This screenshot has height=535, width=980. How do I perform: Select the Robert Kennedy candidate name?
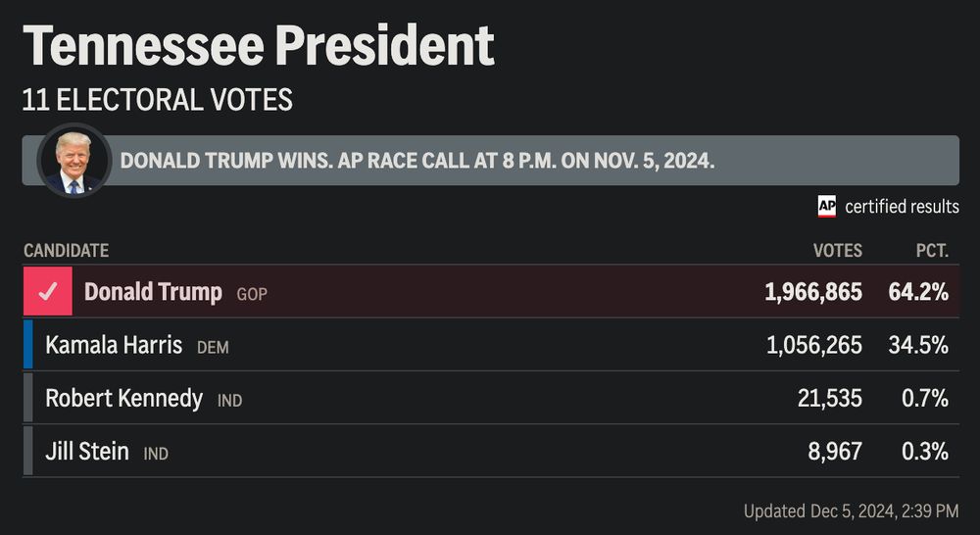[123, 399]
